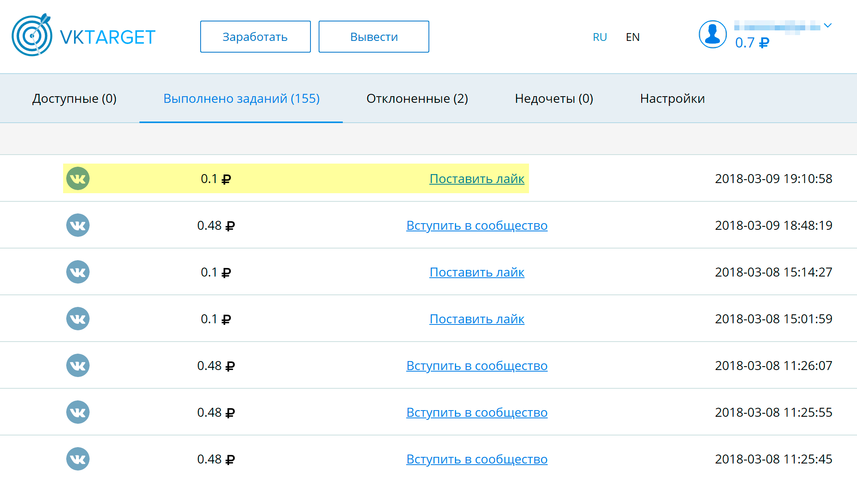
Task: Switch language to RU
Action: point(600,37)
